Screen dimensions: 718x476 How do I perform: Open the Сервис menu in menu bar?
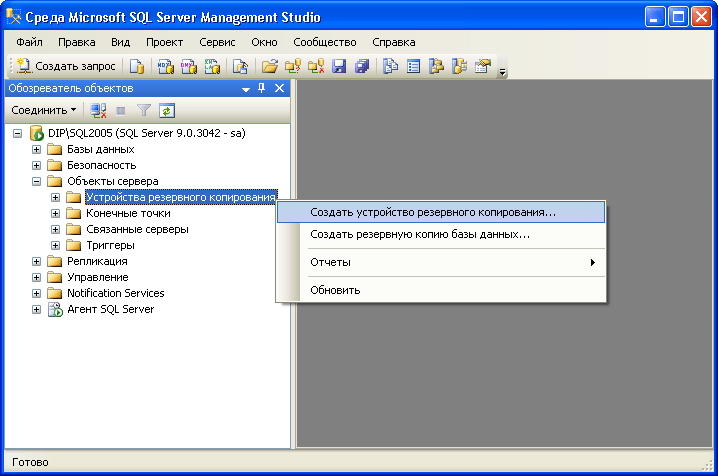216,42
